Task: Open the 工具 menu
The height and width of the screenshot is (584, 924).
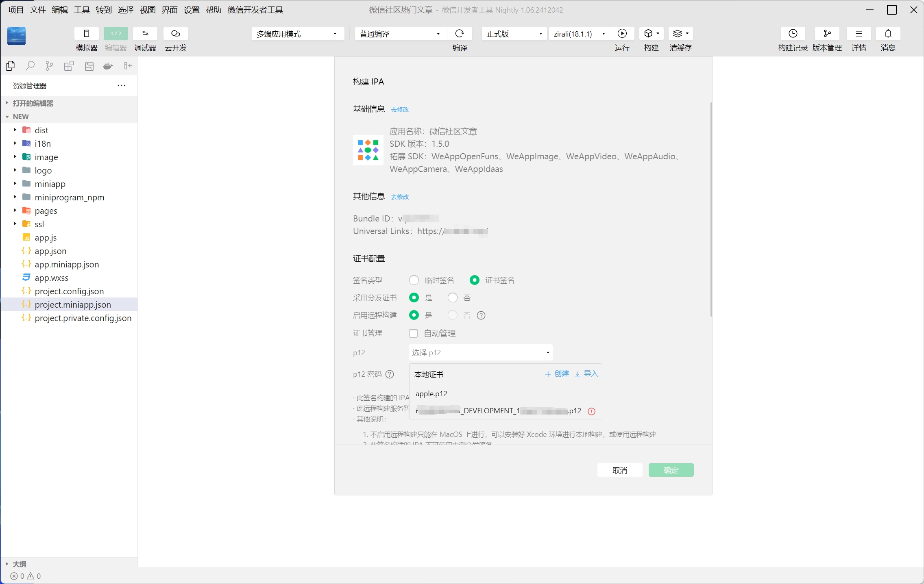Action: 81,10
